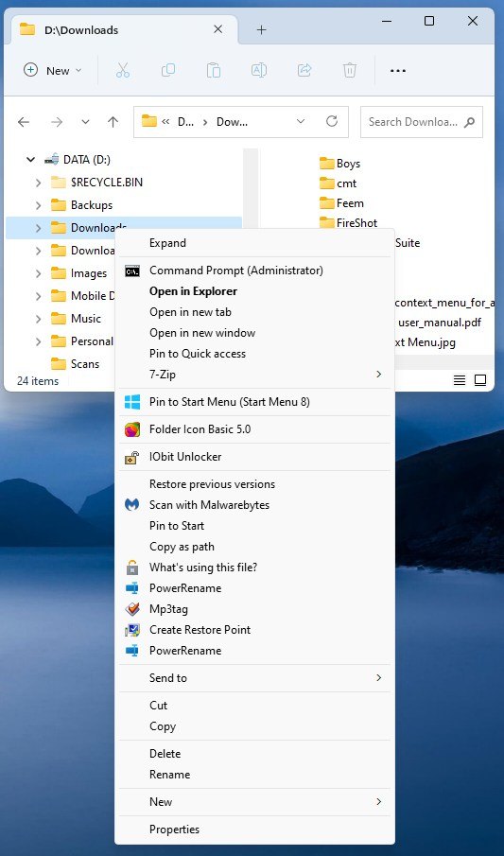Click the lock icon for What's using this file
The height and width of the screenshot is (856, 504).
tap(132, 568)
